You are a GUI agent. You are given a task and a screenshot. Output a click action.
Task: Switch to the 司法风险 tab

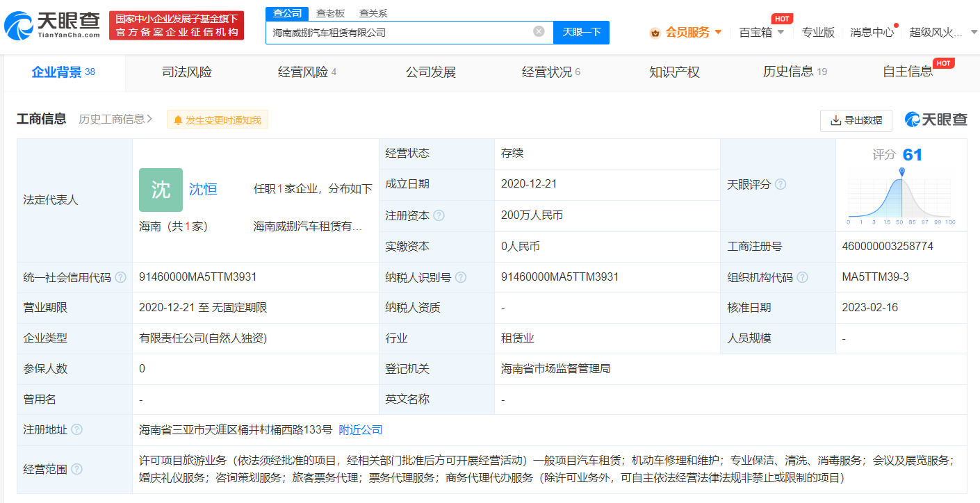(186, 72)
